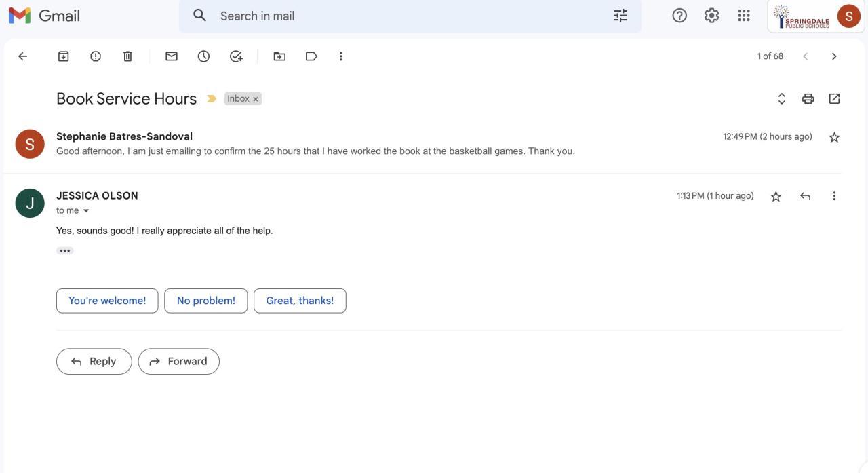Expand recipient details next to 'to me'
Viewport: 868px width, 473px height.
86,211
